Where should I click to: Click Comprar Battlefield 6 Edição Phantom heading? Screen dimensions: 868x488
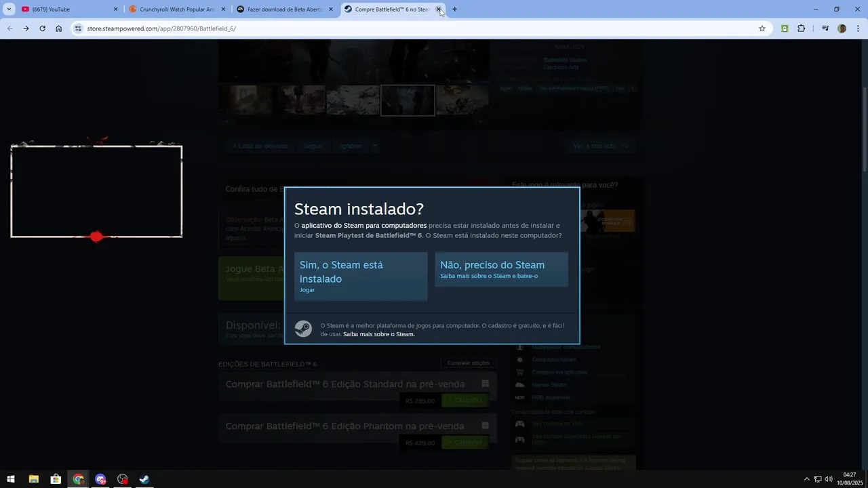pyautogui.click(x=345, y=426)
